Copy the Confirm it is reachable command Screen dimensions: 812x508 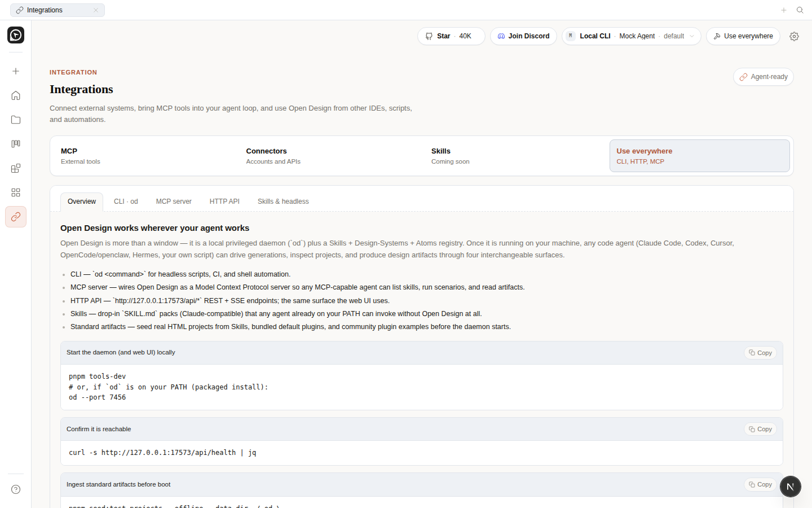[760, 429]
